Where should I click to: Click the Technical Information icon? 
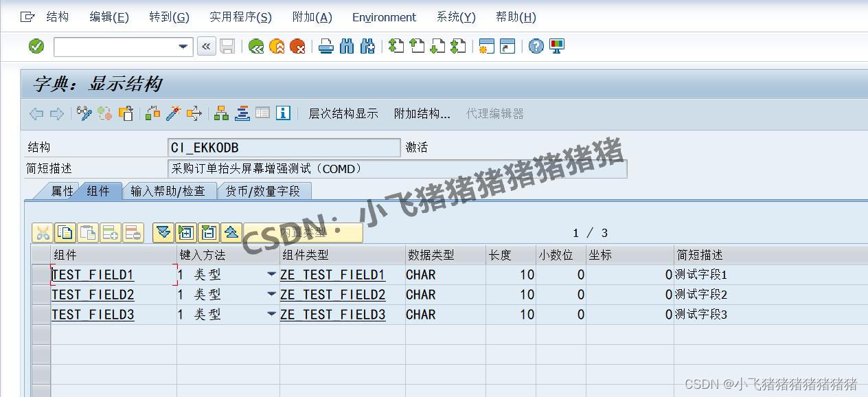tap(282, 113)
